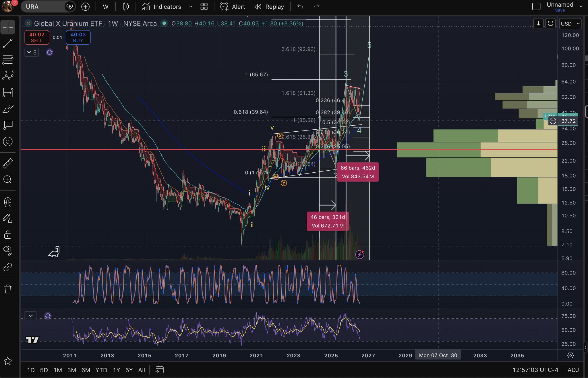Viewport: 588px width, 378px height.
Task: Save the Unnamed layout
Action: click(560, 10)
